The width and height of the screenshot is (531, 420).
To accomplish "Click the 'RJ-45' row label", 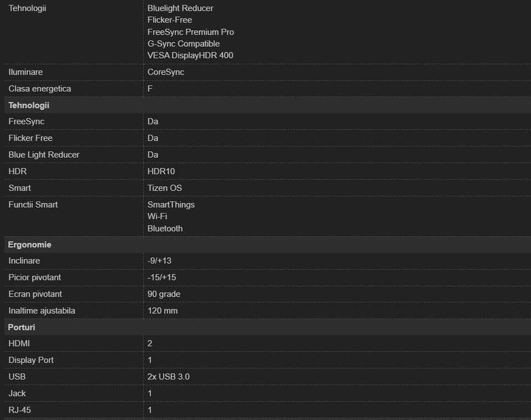I will click(20, 410).
